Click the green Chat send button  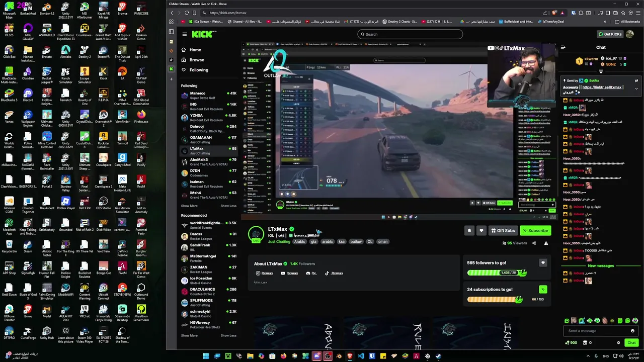(632, 343)
